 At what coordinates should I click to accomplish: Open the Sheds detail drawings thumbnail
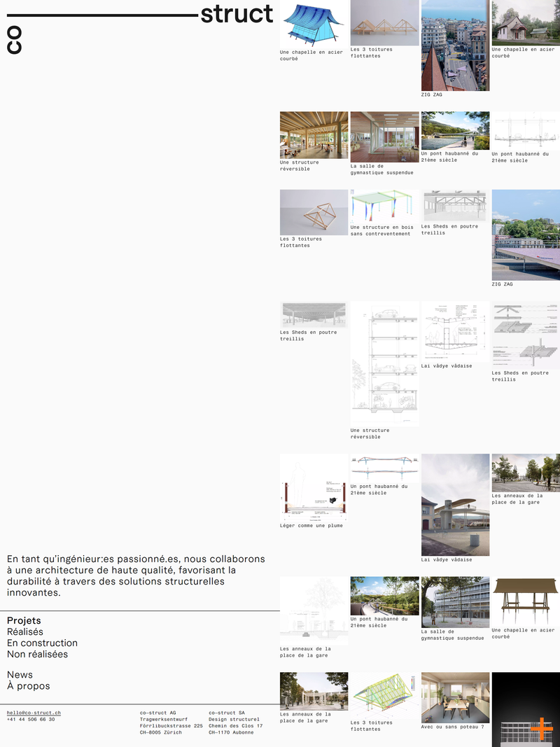point(526,335)
